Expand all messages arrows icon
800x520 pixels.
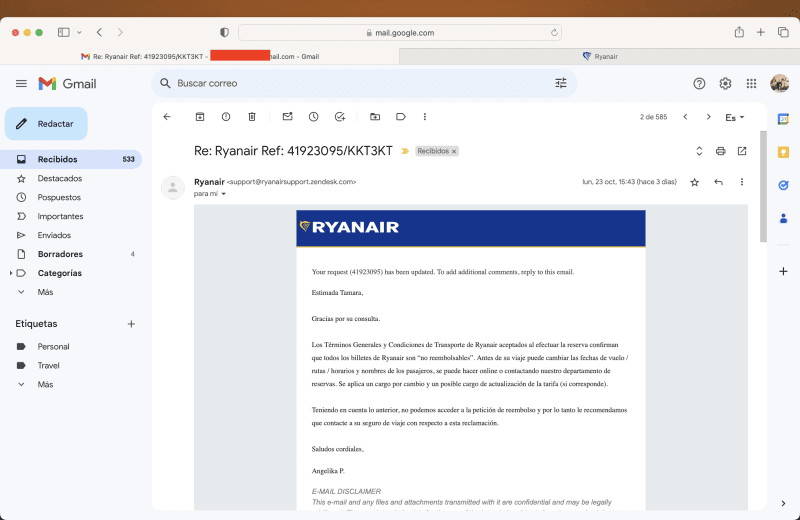click(699, 151)
